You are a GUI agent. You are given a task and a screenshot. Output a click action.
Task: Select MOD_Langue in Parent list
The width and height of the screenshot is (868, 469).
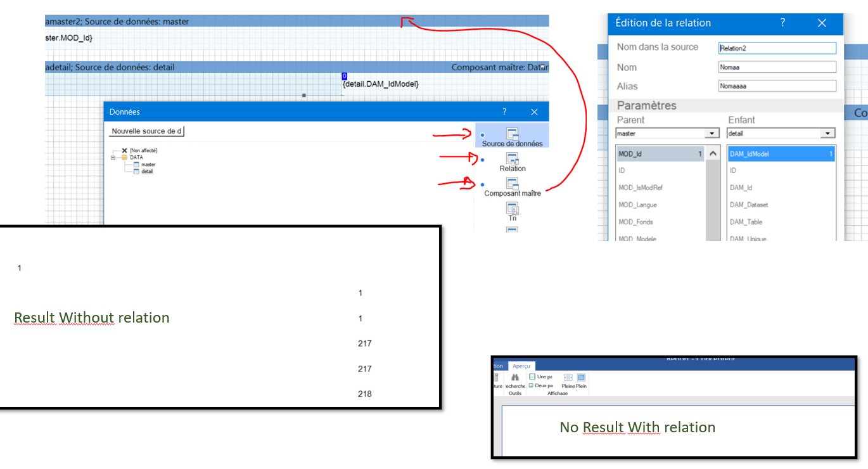660,205
